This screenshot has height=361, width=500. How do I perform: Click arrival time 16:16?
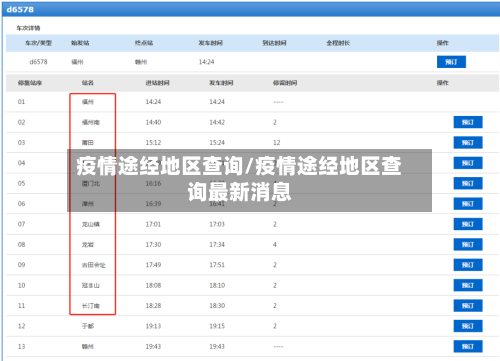153,183
